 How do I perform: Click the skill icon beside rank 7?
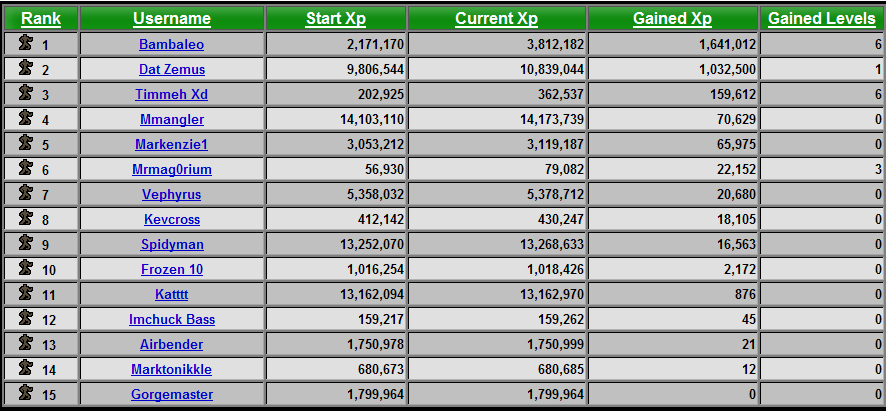pyautogui.click(x=26, y=193)
